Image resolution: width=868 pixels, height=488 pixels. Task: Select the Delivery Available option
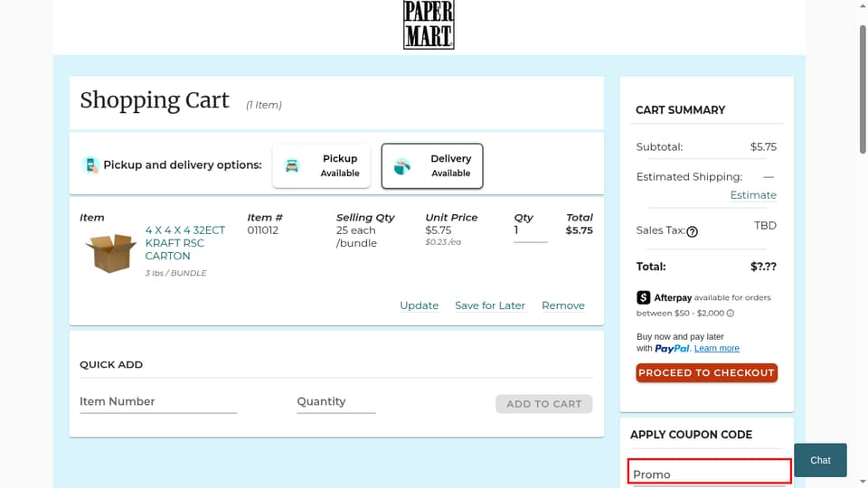point(432,166)
